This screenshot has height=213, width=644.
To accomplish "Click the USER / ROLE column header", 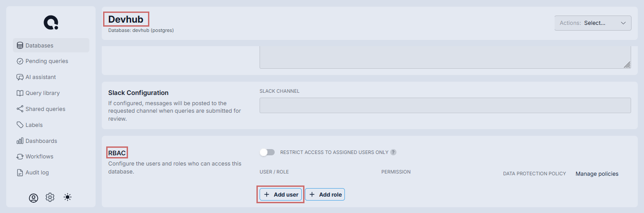I will [274, 172].
